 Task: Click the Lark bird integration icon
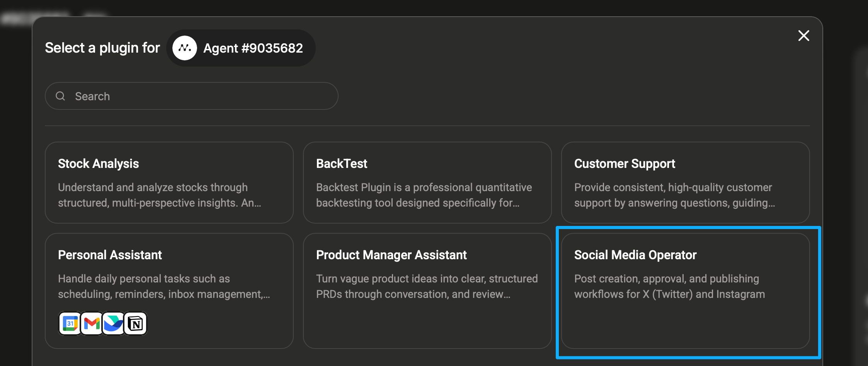coord(114,323)
